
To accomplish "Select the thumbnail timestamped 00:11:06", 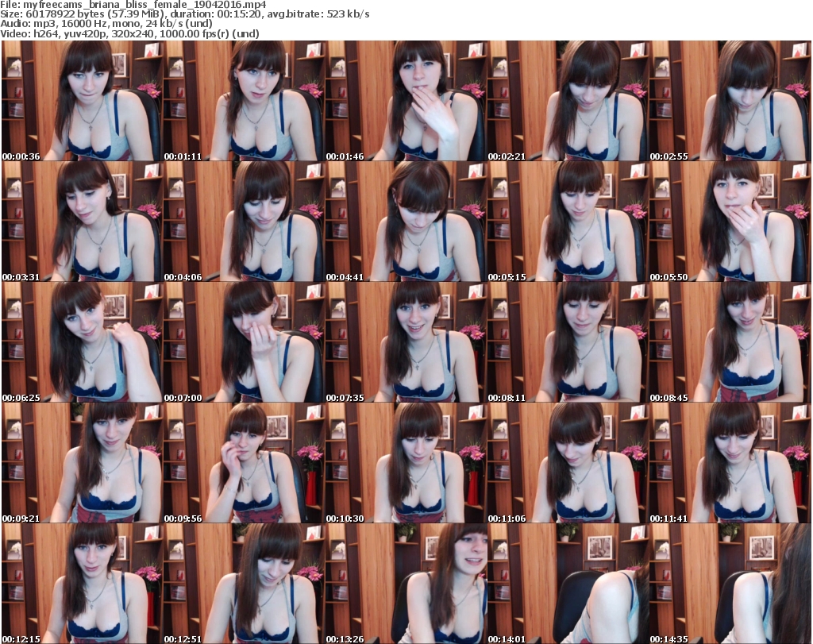I will click(x=568, y=463).
